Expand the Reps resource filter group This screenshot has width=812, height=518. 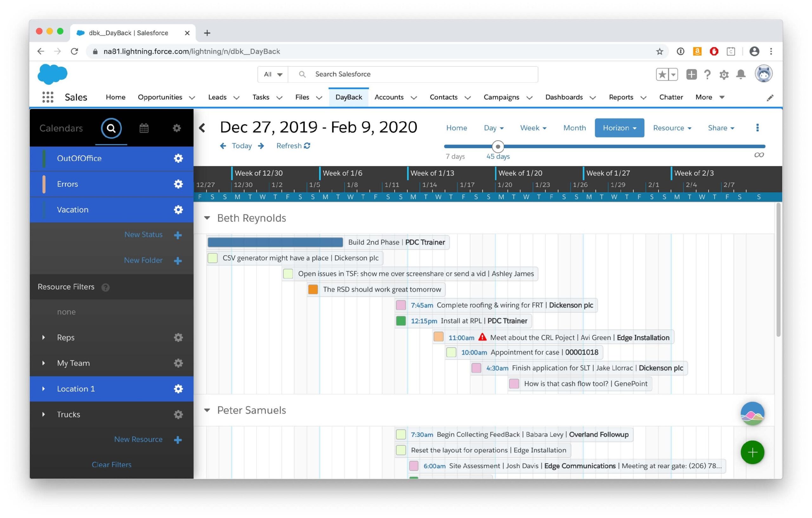pos(43,337)
